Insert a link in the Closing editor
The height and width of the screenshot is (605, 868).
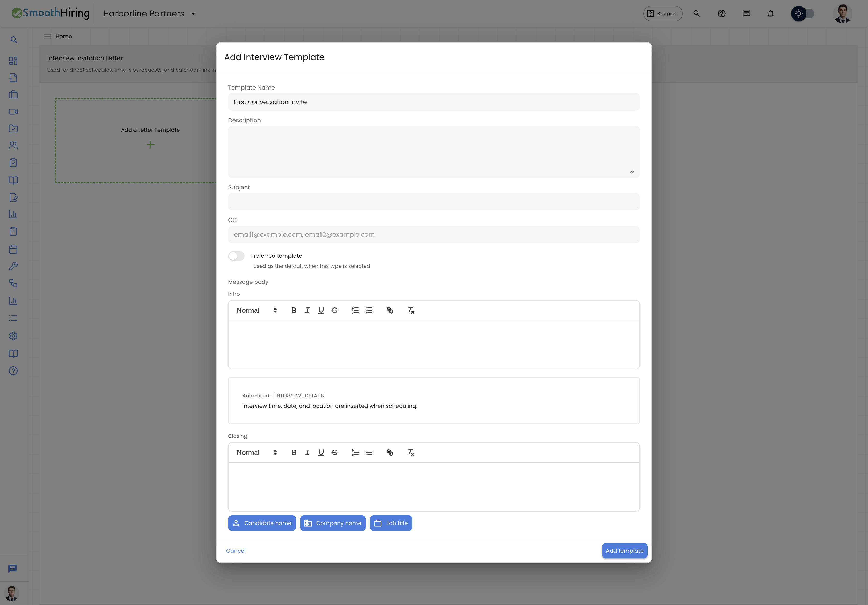390,453
